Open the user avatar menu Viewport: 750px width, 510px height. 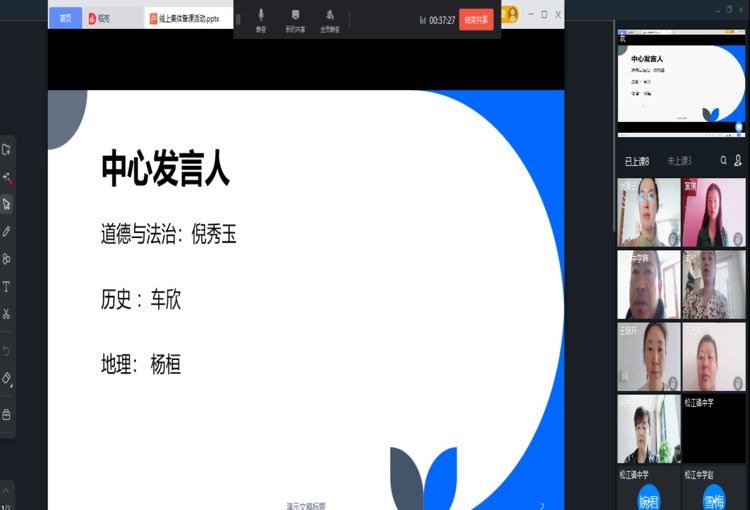(510, 14)
